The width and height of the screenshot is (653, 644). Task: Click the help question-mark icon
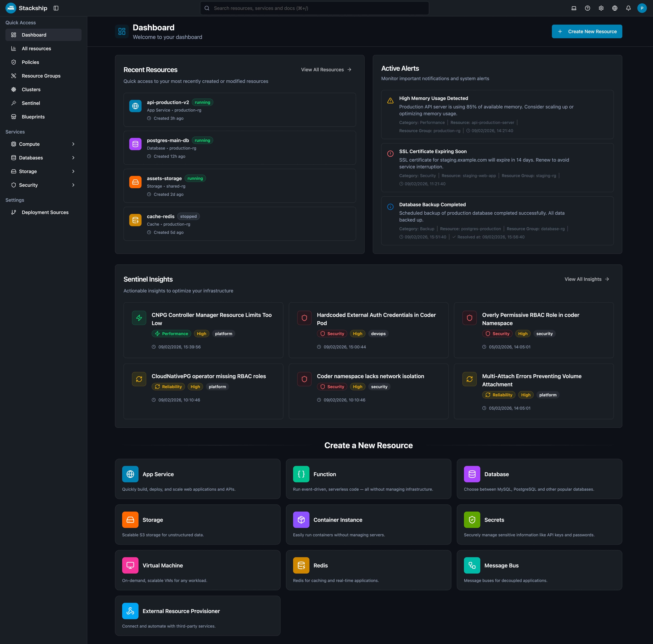click(x=587, y=8)
